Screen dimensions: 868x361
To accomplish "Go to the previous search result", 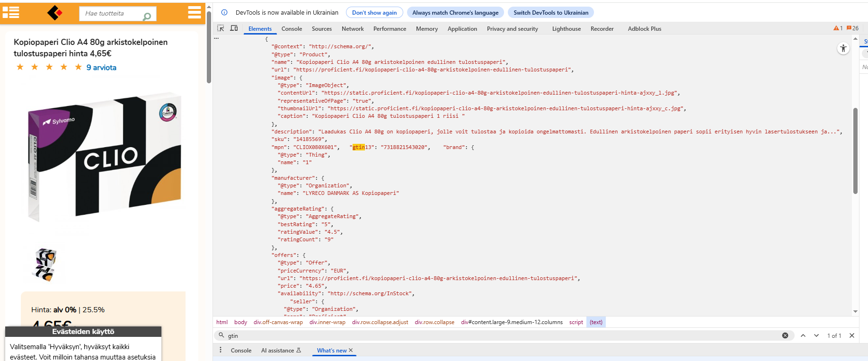I will (x=803, y=335).
